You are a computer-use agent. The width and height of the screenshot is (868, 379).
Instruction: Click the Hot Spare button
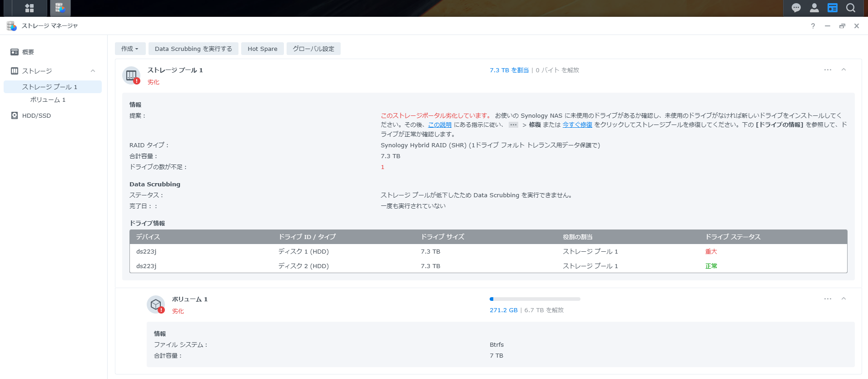click(263, 49)
